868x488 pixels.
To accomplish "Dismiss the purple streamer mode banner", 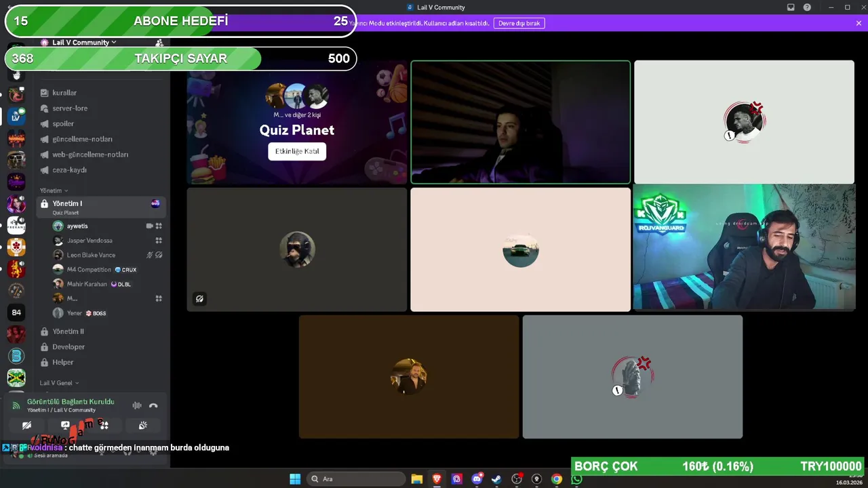I will coord(859,23).
